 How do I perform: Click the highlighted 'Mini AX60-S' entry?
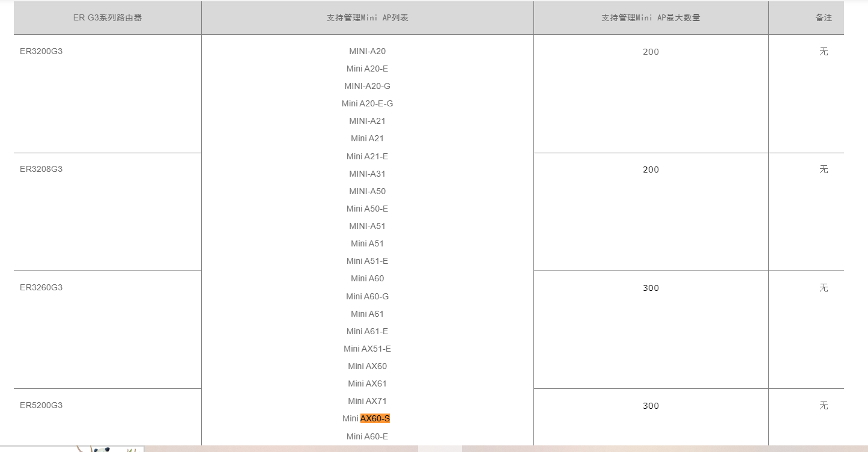point(366,418)
